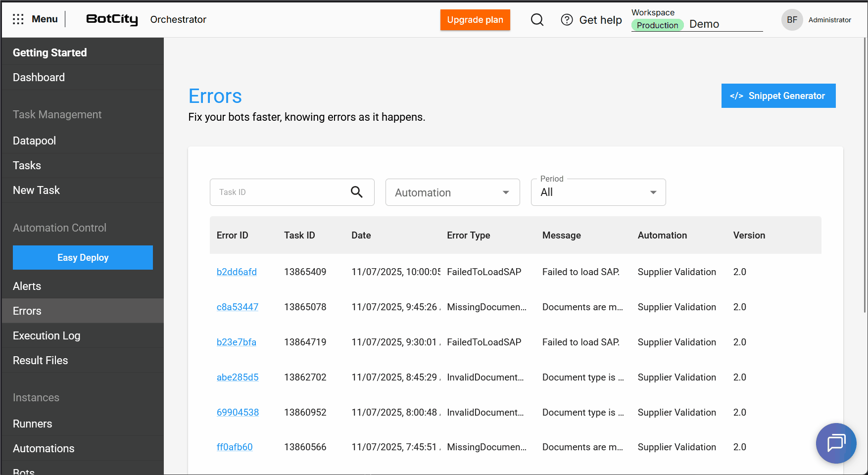868x475 pixels.
Task: Open error b2dd6afd details link
Action: click(237, 272)
